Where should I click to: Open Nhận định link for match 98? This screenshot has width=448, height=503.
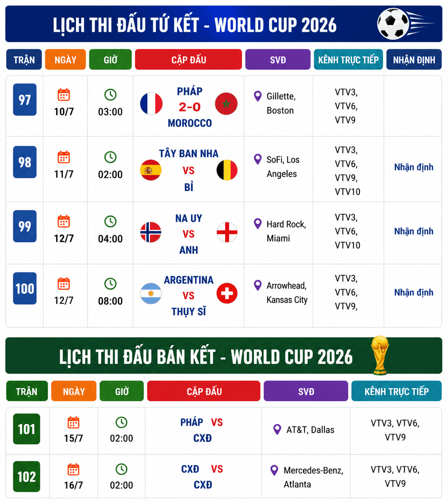point(414,167)
